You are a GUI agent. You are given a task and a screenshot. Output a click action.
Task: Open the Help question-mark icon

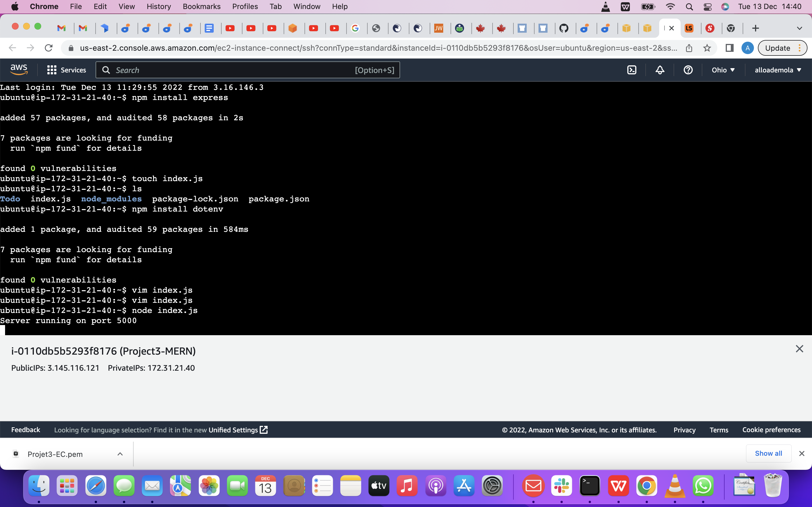point(688,70)
